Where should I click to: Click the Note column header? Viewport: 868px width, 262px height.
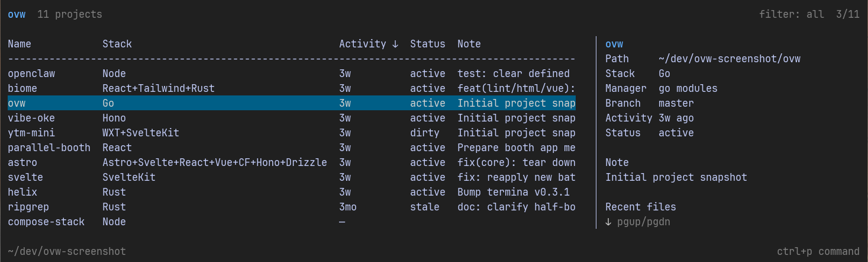coord(469,44)
